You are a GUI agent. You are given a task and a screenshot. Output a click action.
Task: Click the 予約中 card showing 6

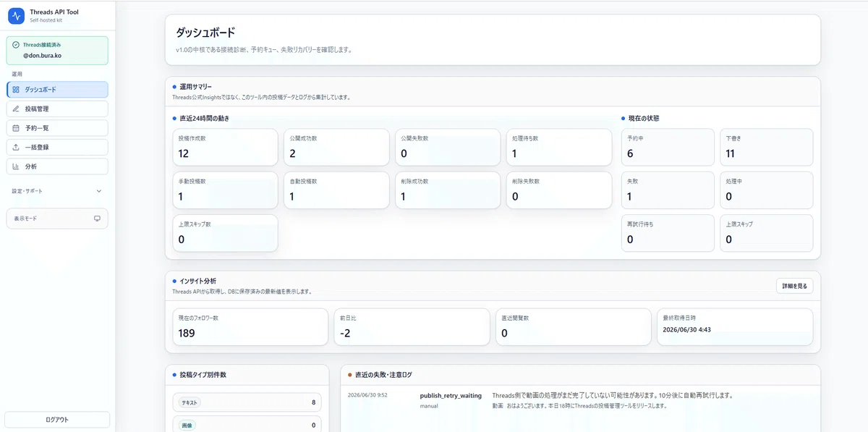(x=668, y=148)
